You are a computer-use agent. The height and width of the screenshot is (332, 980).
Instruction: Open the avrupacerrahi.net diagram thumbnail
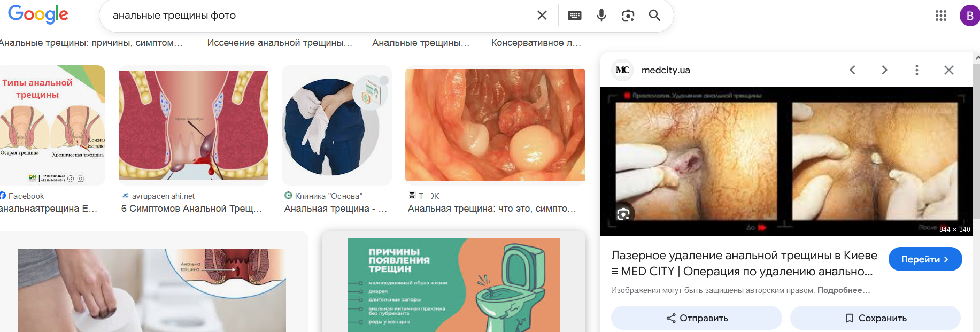(194, 125)
